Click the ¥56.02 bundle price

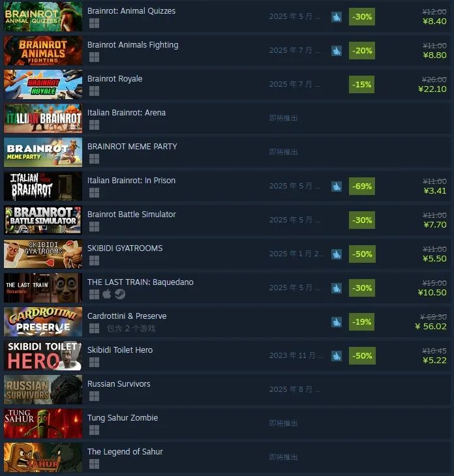431,327
